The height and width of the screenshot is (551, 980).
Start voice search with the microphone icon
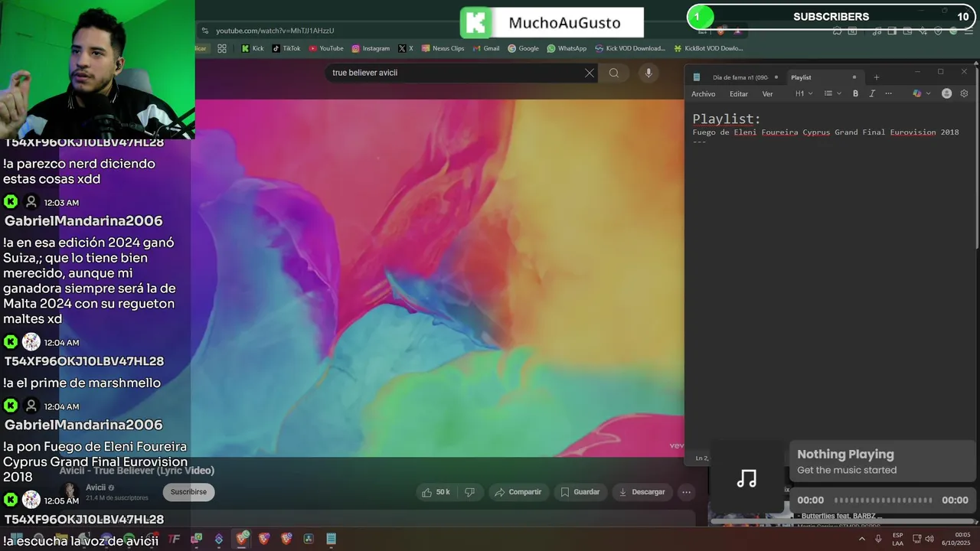point(648,73)
